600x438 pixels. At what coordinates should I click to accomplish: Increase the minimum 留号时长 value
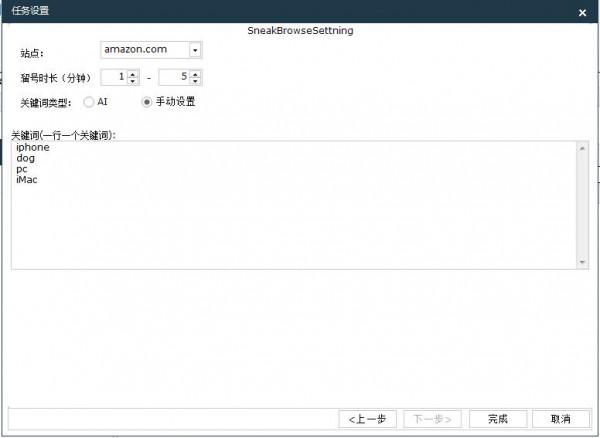tap(133, 73)
